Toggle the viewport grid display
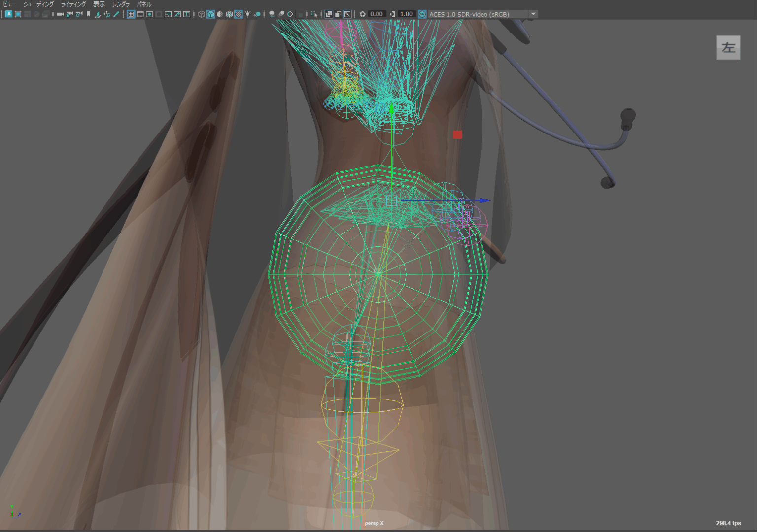Viewport: 757px width, 532px height. coord(131,14)
